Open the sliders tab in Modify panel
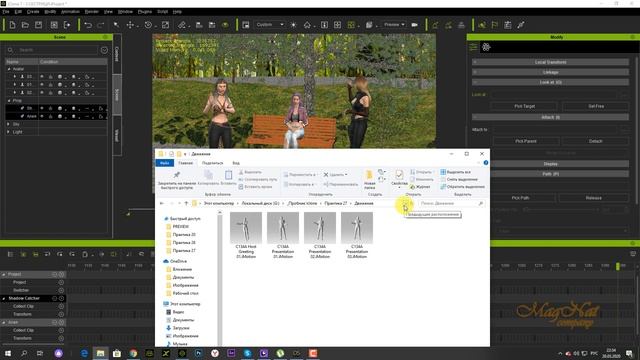 pyautogui.click(x=473, y=47)
